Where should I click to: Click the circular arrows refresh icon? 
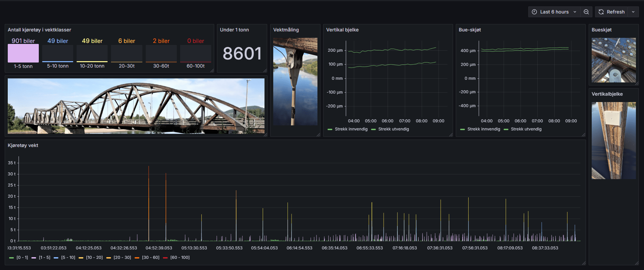[x=601, y=12]
